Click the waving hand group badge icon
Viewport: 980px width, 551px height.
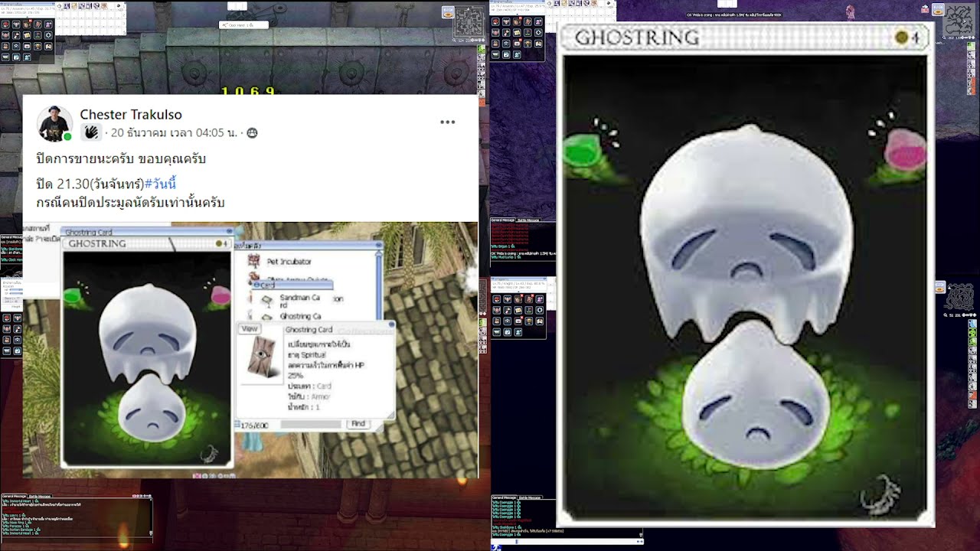coord(91,132)
